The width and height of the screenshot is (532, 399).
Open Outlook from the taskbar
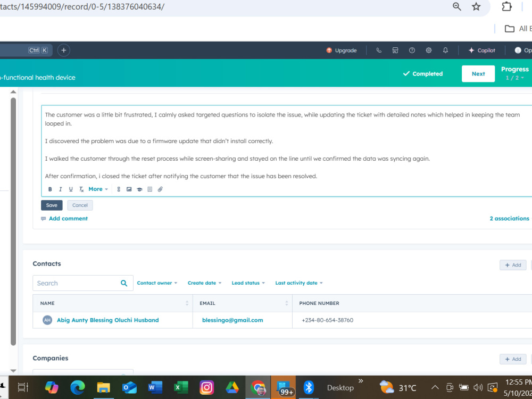pyautogui.click(x=129, y=387)
